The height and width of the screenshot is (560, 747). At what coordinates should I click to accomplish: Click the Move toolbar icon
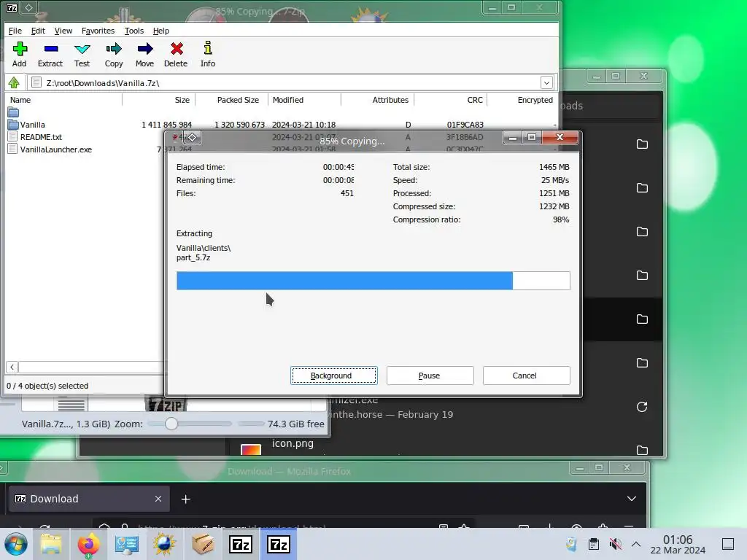point(145,54)
